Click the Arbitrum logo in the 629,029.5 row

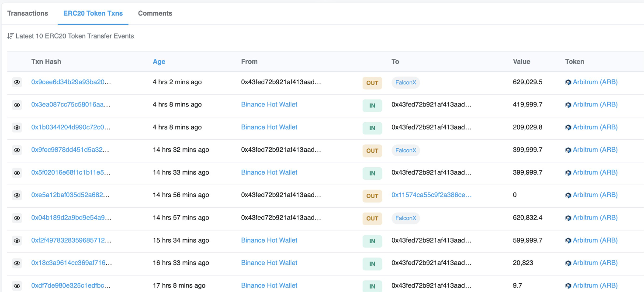(568, 82)
